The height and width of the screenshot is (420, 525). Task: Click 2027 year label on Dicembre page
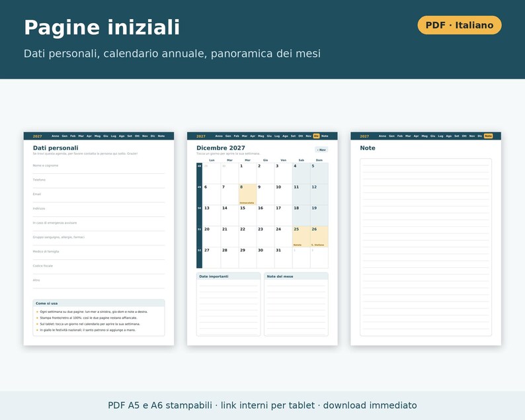[x=201, y=136]
